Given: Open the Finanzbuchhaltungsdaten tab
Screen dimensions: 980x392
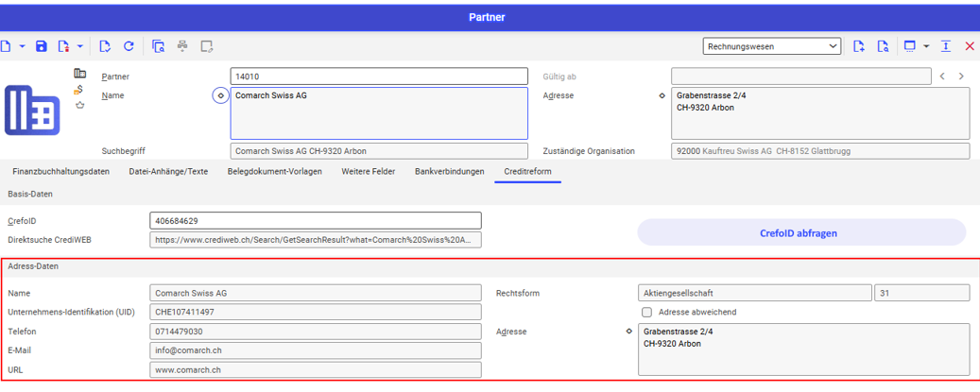Looking at the screenshot, I should pyautogui.click(x=60, y=172).
